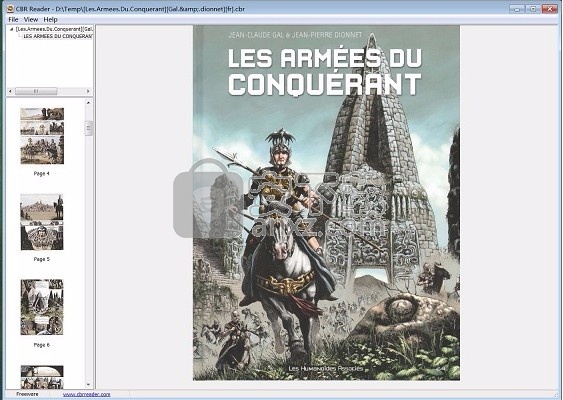Viewport: 563px width, 400px height.
Task: Collapse the Les.Armees.Du.Conquerant tree node
Action: (x=12, y=29)
